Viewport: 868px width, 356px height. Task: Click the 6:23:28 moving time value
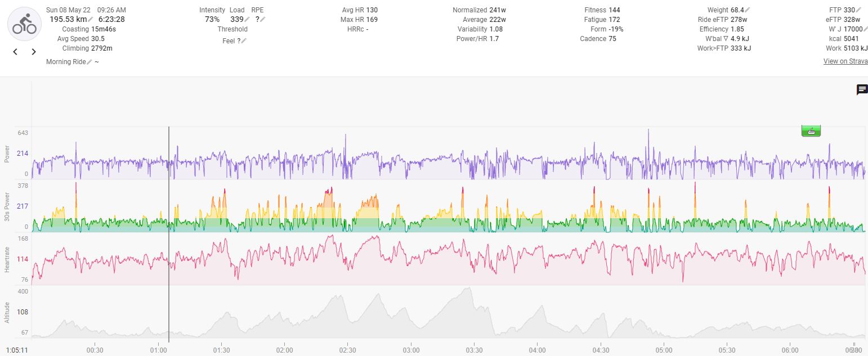[111, 19]
